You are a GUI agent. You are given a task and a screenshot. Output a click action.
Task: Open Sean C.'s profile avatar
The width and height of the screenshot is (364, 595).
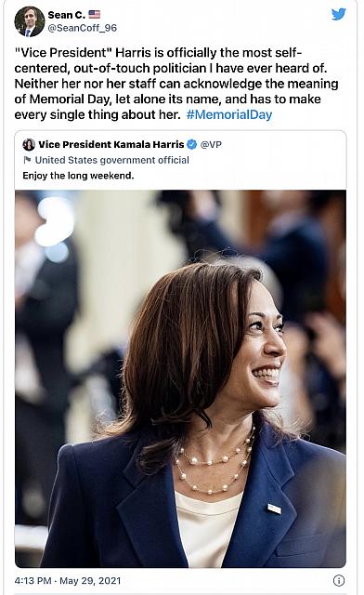pos(30,21)
